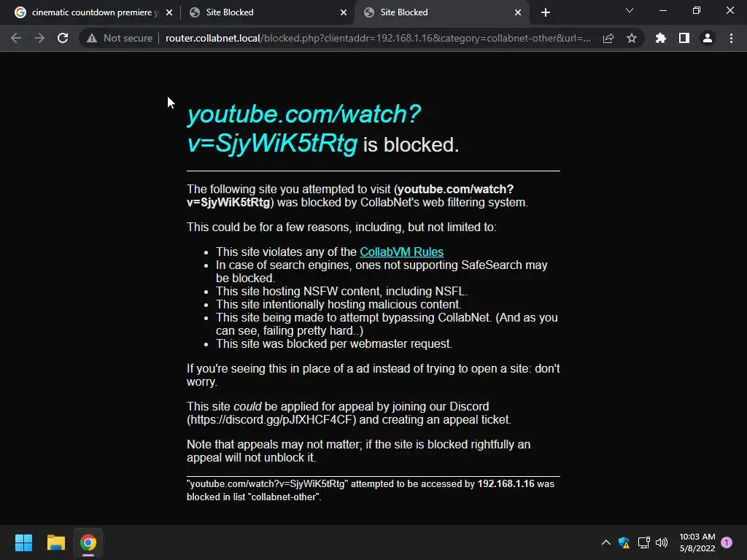Minimize the Chrome window
The width and height of the screenshot is (747, 560).
662,10
